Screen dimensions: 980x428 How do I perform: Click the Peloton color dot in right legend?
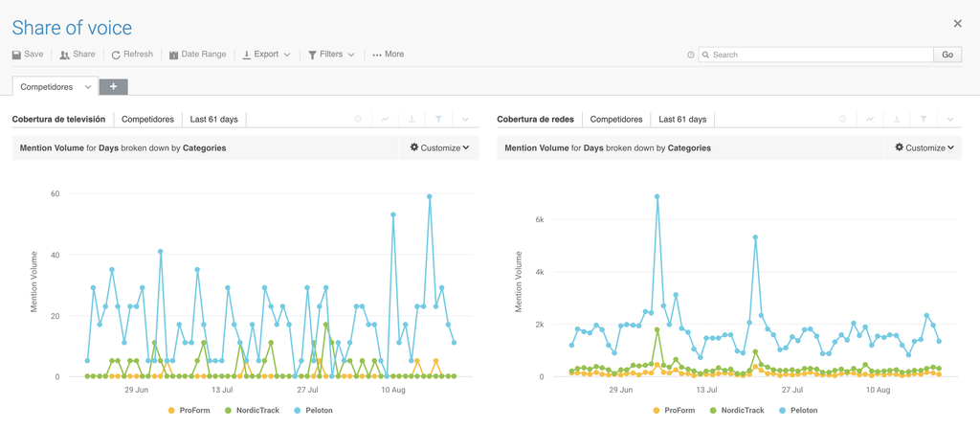point(783,411)
